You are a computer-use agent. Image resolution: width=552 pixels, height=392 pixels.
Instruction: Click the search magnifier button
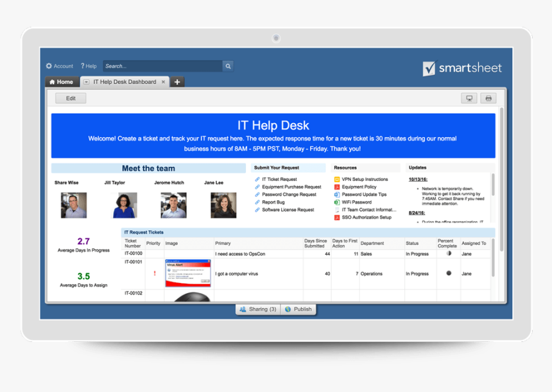tap(228, 66)
